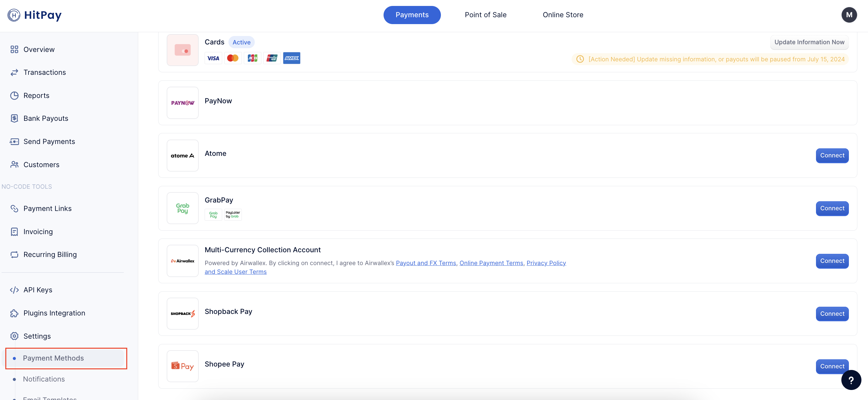Open and Scale User Terms link
Viewport: 868px width, 400px height.
coord(236,272)
